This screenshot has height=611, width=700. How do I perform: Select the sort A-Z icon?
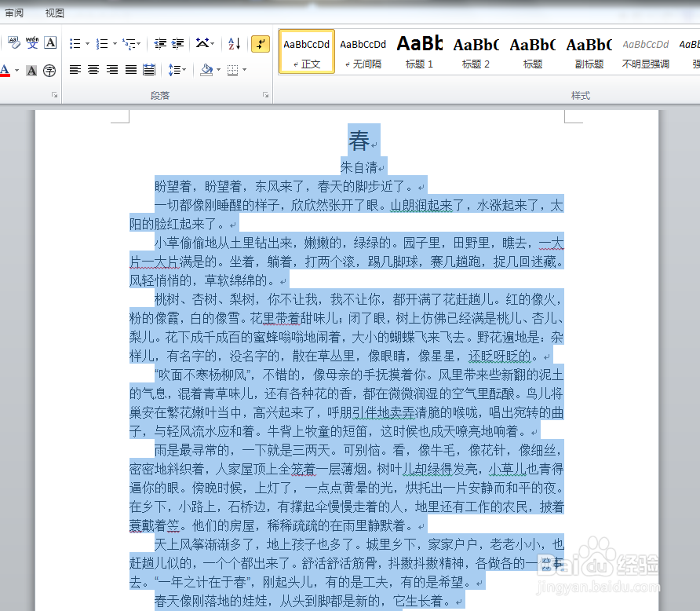(x=233, y=43)
